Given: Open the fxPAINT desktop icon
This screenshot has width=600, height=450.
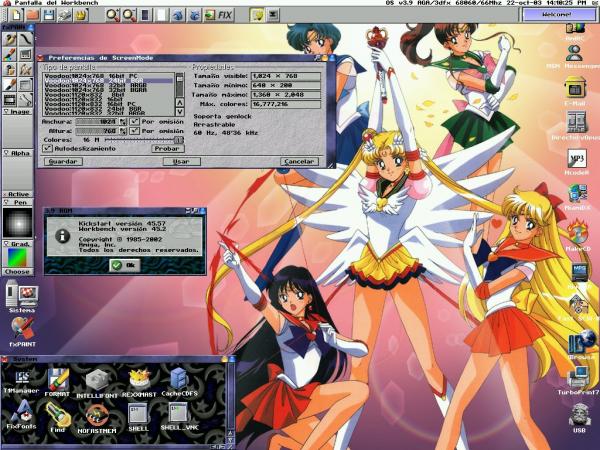Looking at the screenshot, I should click(22, 331).
